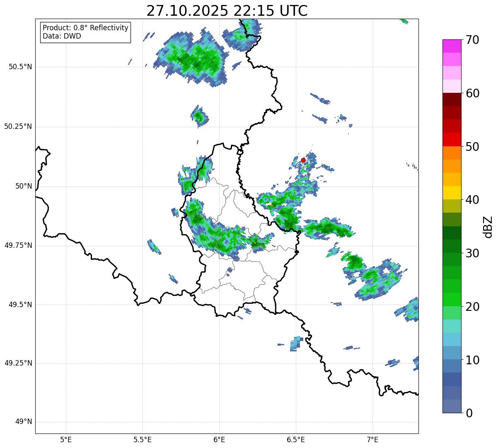Screen dimensions: 498x448
Task: Click the "Data: DWD" label
Action: (x=62, y=36)
